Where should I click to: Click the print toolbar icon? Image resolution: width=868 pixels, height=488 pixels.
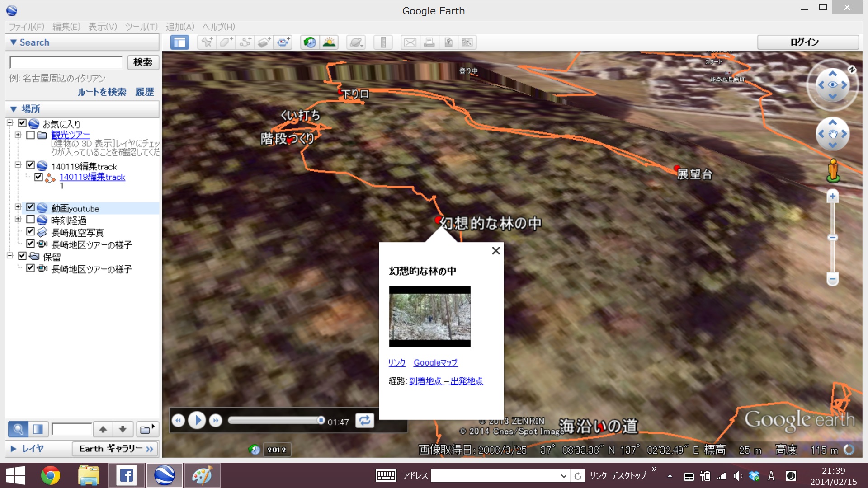pyautogui.click(x=429, y=42)
